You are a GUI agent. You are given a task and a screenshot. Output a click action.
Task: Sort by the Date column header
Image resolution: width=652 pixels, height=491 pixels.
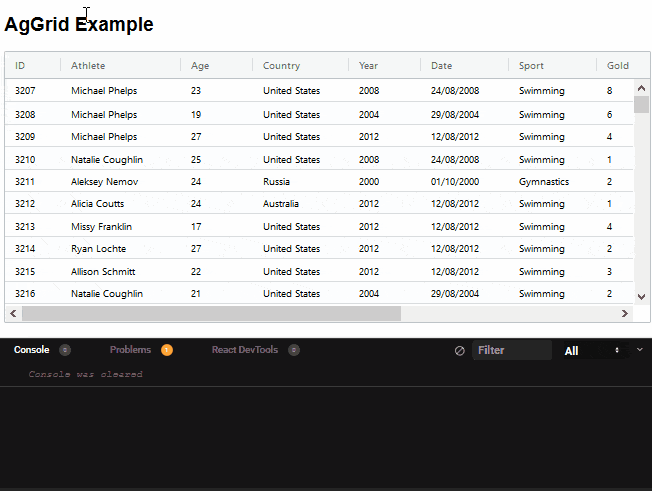(442, 66)
